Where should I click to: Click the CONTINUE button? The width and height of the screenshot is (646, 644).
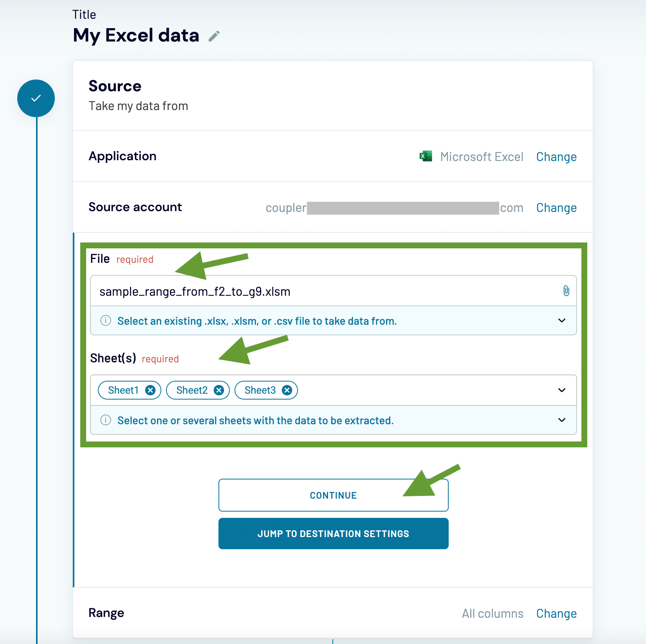tap(333, 495)
